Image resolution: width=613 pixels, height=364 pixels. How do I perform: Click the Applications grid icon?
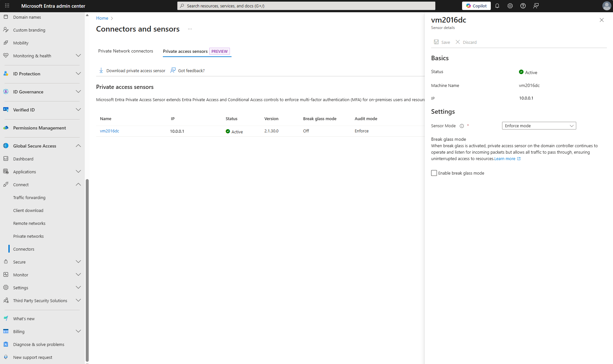click(x=6, y=171)
